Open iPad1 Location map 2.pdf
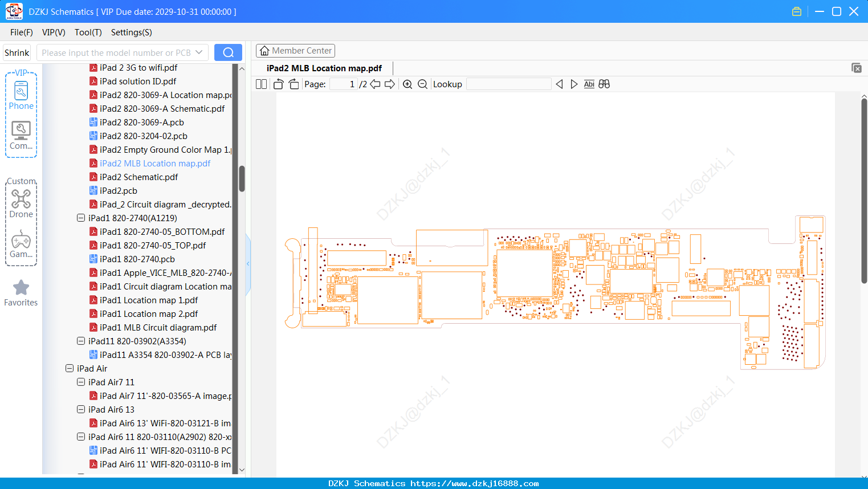Screen dimensions: 868x489 [149, 314]
